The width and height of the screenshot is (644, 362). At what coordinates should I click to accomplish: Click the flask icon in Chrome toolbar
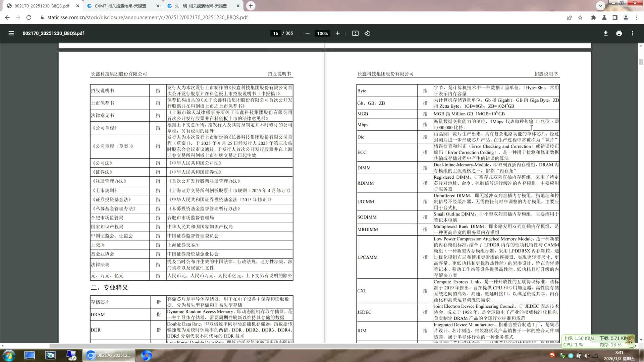click(604, 17)
